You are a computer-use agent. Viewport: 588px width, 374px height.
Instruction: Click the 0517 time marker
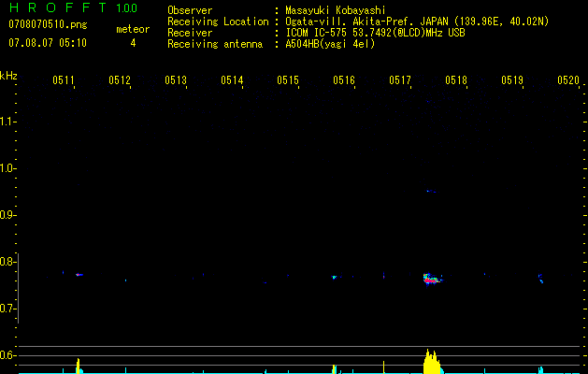tap(400, 80)
